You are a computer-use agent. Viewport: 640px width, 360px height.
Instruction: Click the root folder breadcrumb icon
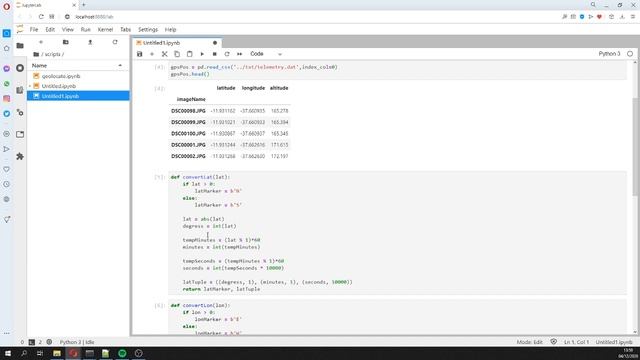(x=36, y=54)
